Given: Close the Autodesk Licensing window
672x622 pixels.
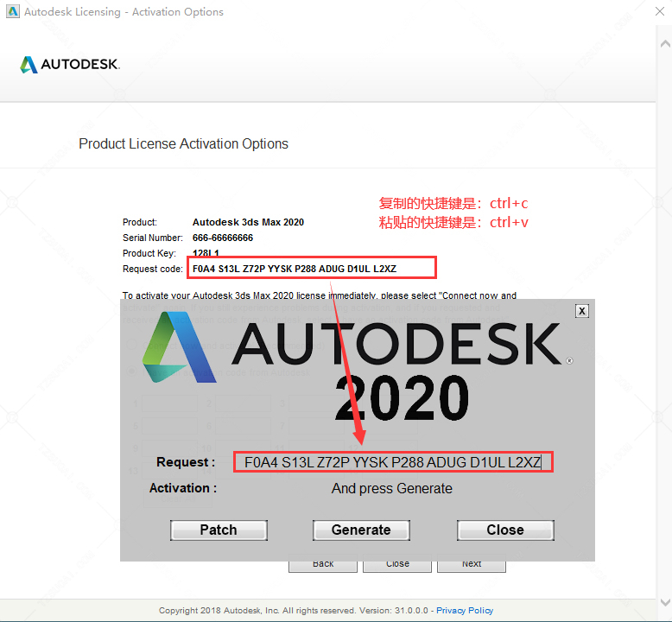Looking at the screenshot, I should pos(660,11).
